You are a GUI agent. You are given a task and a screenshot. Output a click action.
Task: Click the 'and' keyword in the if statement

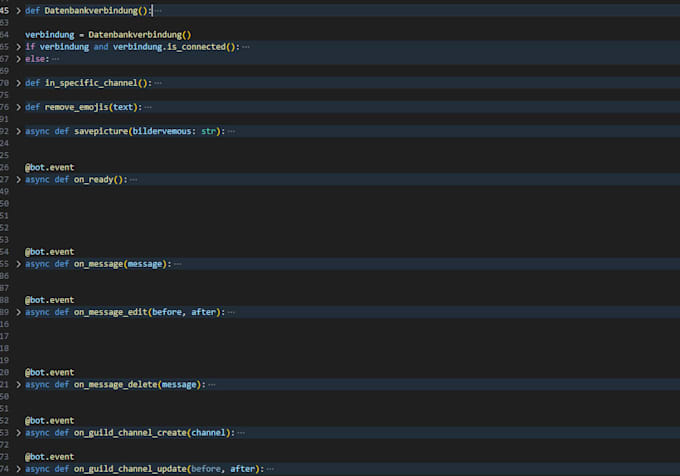pos(101,47)
